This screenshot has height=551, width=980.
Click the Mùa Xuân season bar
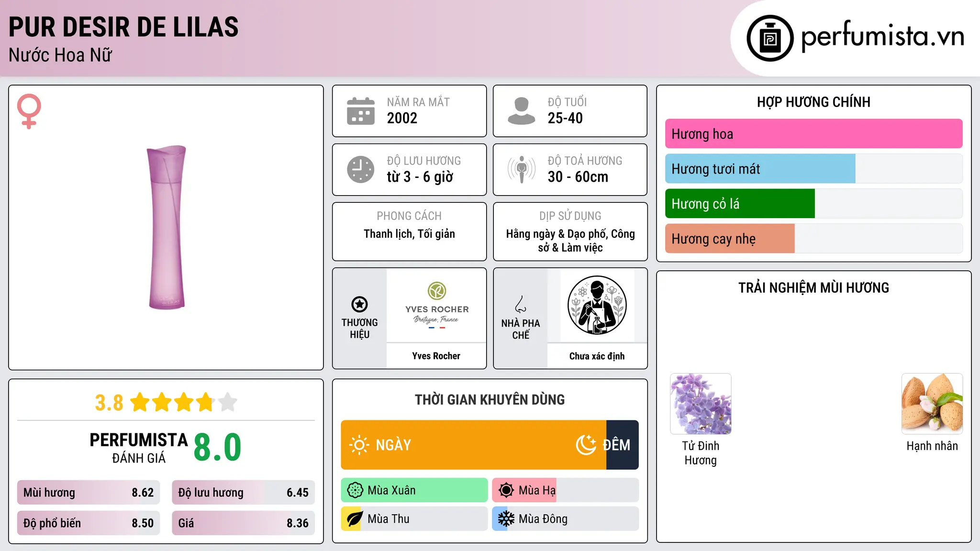pyautogui.click(x=414, y=490)
